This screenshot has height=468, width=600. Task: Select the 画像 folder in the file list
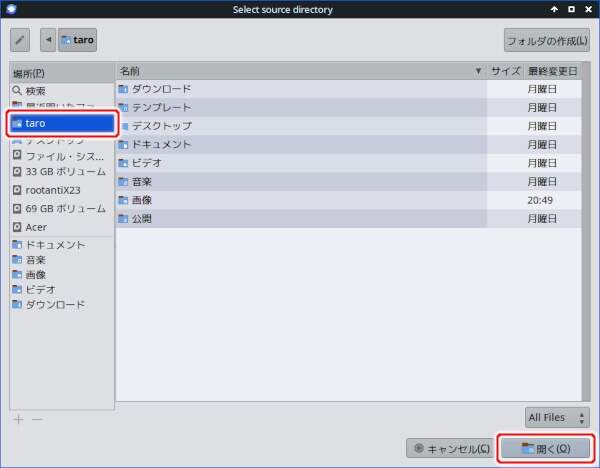pyautogui.click(x=348, y=200)
